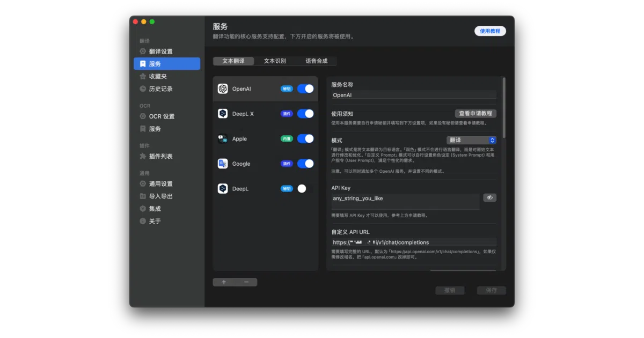Remove selected service with minus button

point(246,282)
